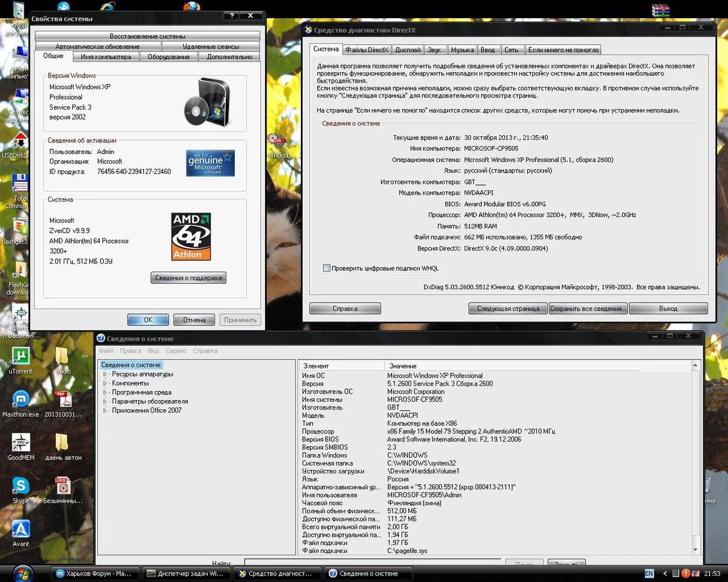Open the 201310031 PDF file icon
This screenshot has height=582, width=728.
point(63,400)
